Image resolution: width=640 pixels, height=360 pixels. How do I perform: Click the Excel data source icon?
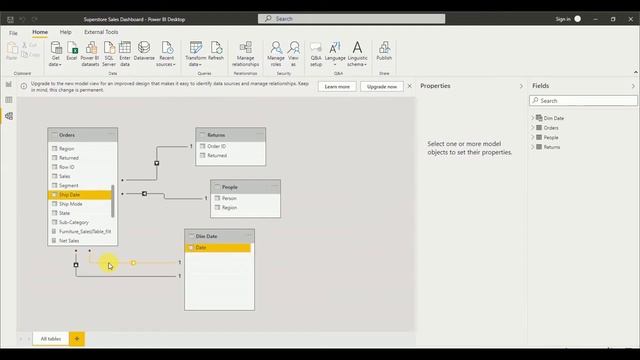tap(72, 51)
